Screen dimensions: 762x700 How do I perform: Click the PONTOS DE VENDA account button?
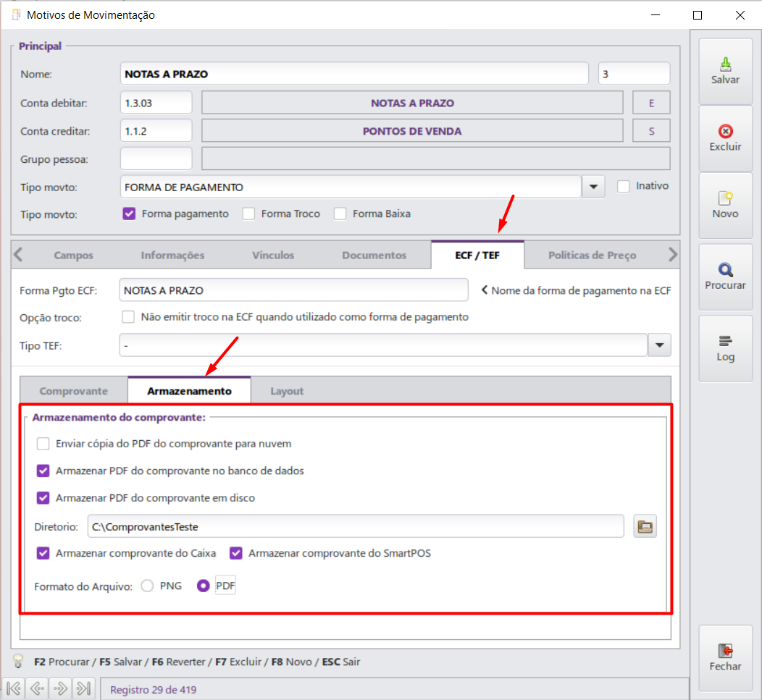click(x=412, y=131)
